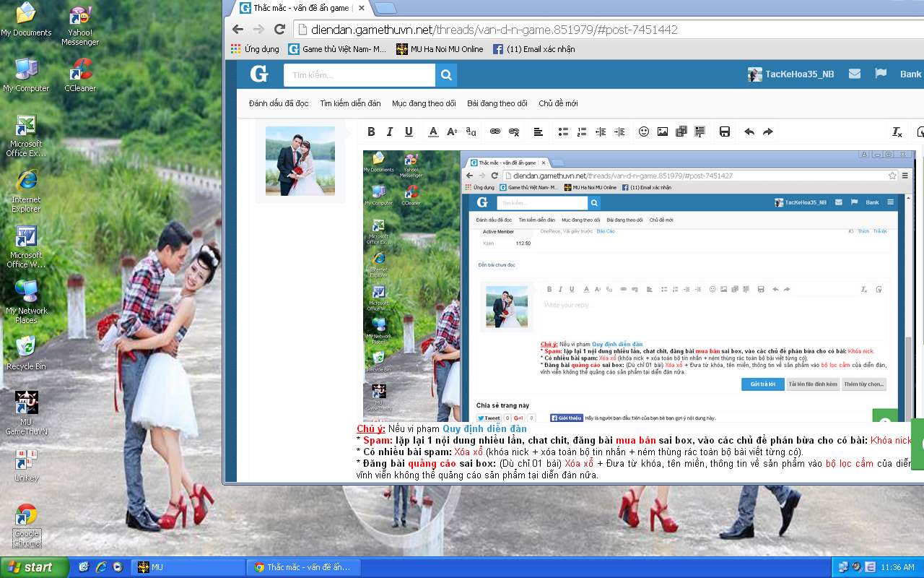Click the Tìm kiếm search field
The image size is (924, 578).
click(x=359, y=75)
